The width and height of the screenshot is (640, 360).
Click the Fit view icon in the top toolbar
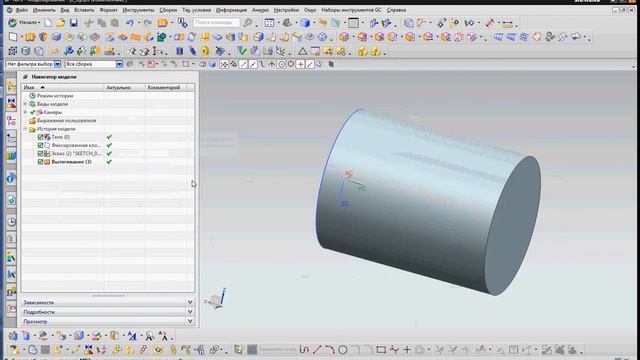[x=269, y=23]
